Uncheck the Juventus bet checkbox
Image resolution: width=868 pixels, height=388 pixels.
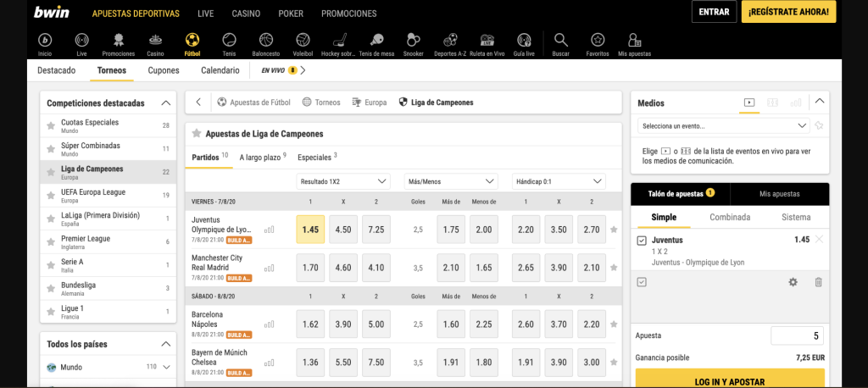pyautogui.click(x=643, y=241)
